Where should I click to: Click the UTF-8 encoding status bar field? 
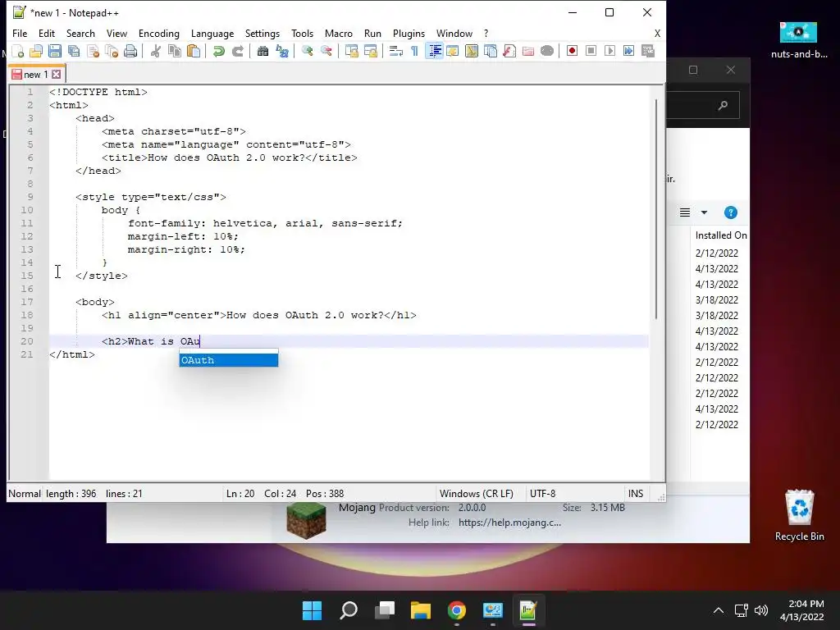pos(543,493)
